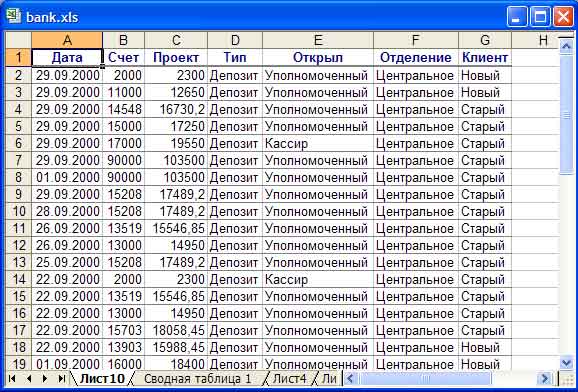Click the Проект header cell
The height and width of the screenshot is (392, 578).
[x=176, y=58]
